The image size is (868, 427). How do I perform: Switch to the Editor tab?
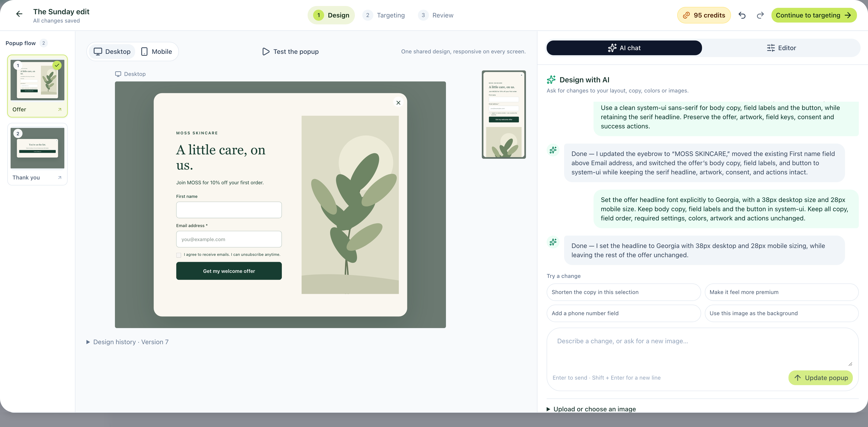point(781,48)
